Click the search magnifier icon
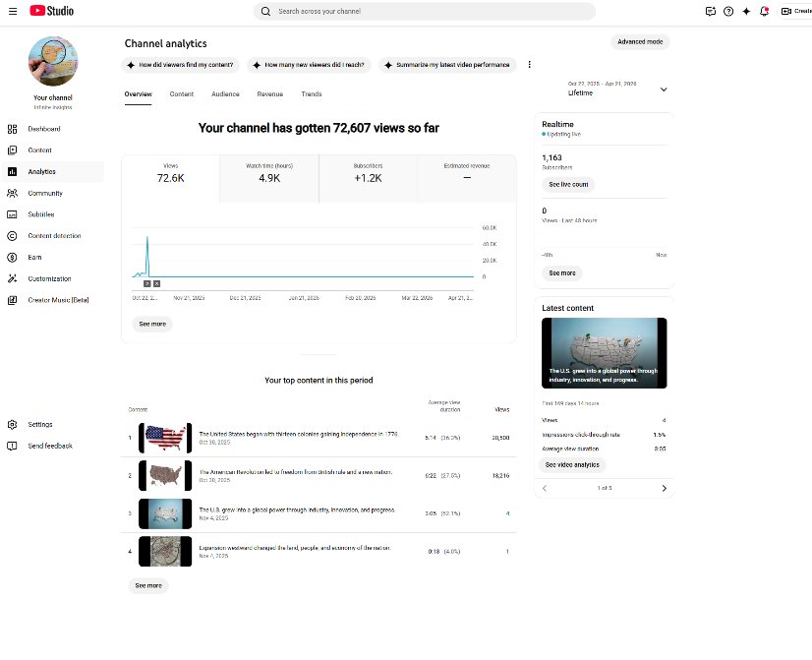 265,11
